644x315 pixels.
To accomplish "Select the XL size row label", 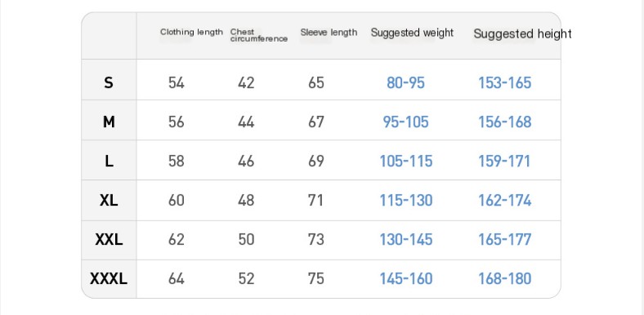I will (x=109, y=200).
